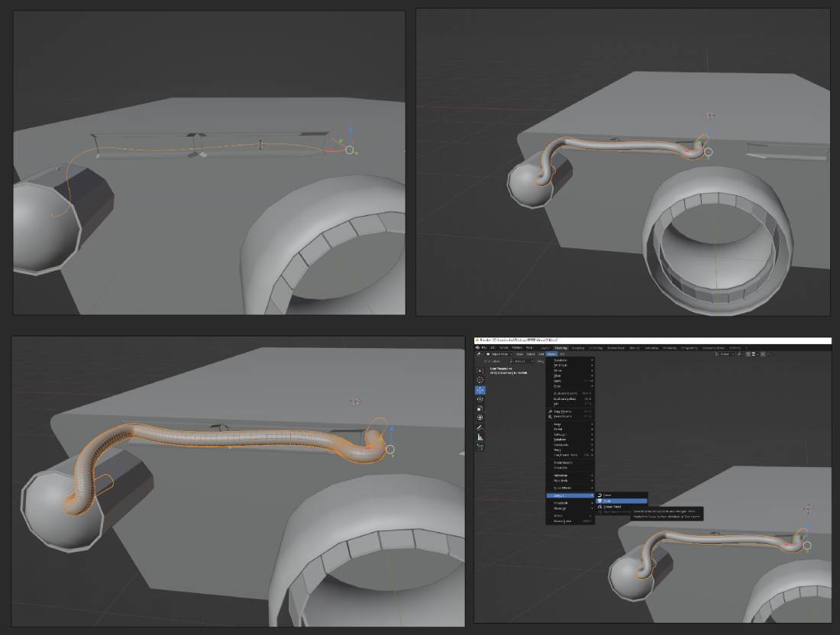Select the Rotate tool

click(480, 399)
